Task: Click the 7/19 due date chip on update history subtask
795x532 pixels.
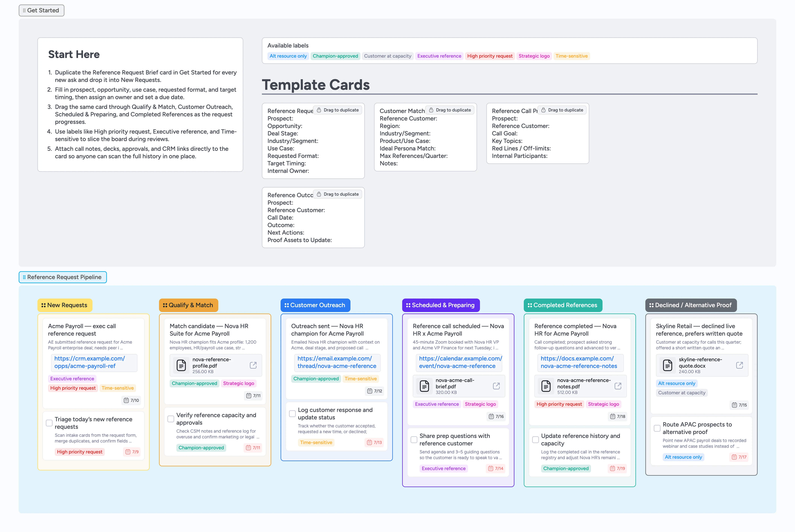Action: click(617, 468)
